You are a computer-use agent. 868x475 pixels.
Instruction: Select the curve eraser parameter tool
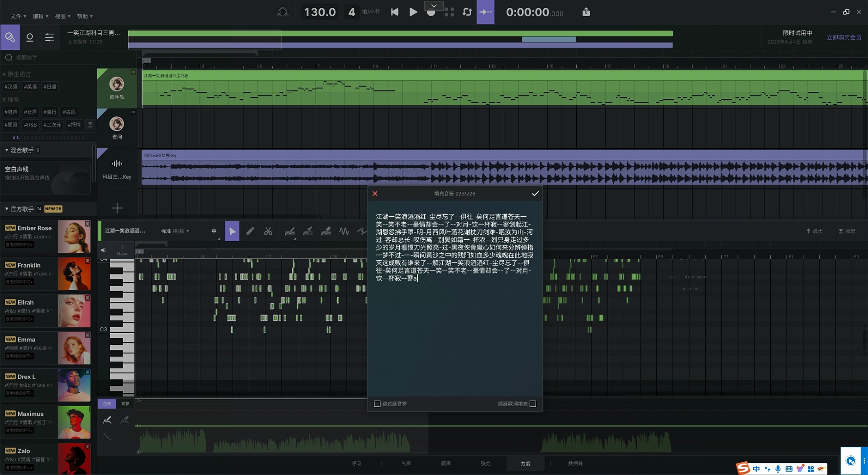click(x=326, y=231)
